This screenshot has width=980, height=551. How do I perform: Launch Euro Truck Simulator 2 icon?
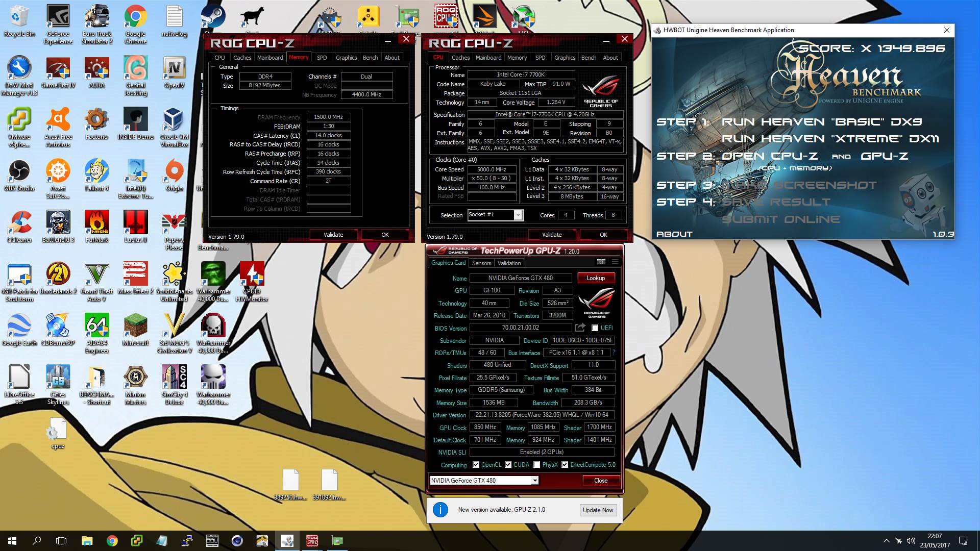click(97, 24)
